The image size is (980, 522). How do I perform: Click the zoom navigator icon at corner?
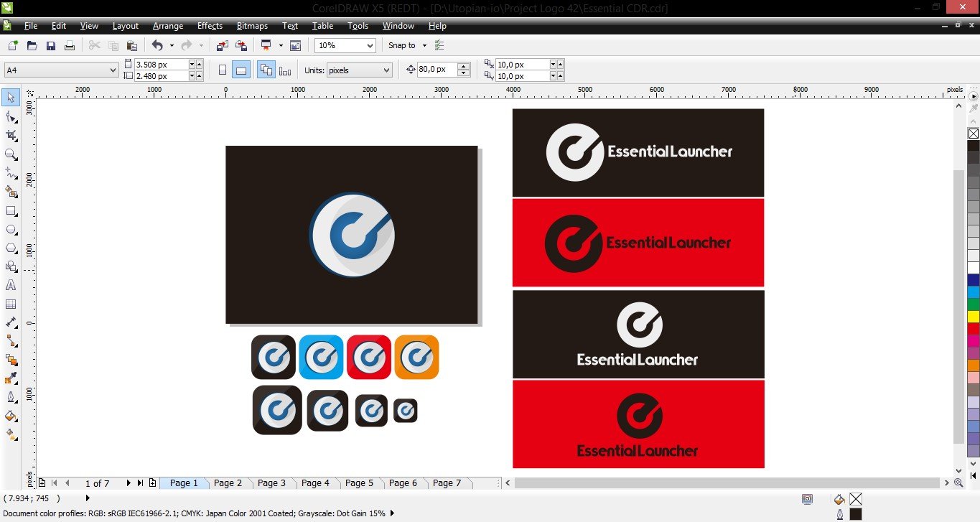click(x=958, y=483)
